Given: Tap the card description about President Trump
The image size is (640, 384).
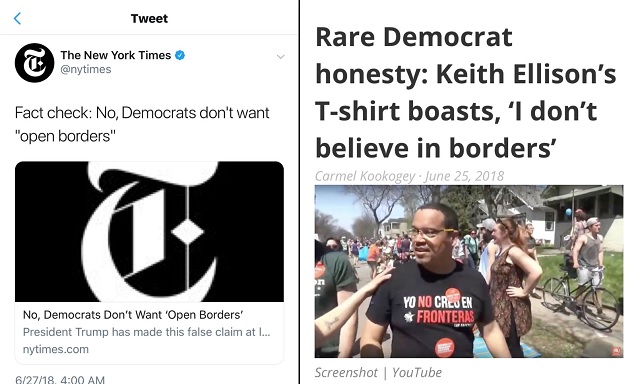Looking at the screenshot, I should pyautogui.click(x=147, y=332).
